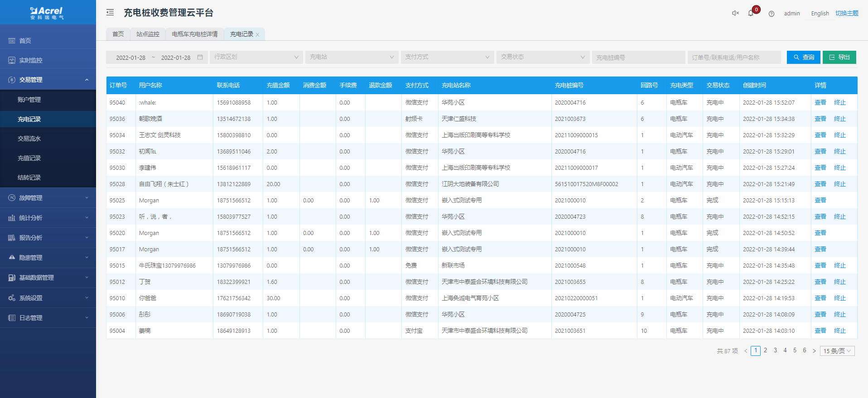This screenshot has width=868, height=398.
Task: Open the 行政区划 dropdown
Action: 256,57
